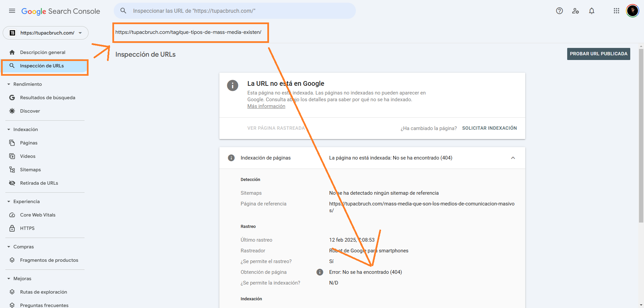Click the SOLICITAR INDEXACIÓN button
Image resolution: width=644 pixels, height=308 pixels.
pos(489,128)
